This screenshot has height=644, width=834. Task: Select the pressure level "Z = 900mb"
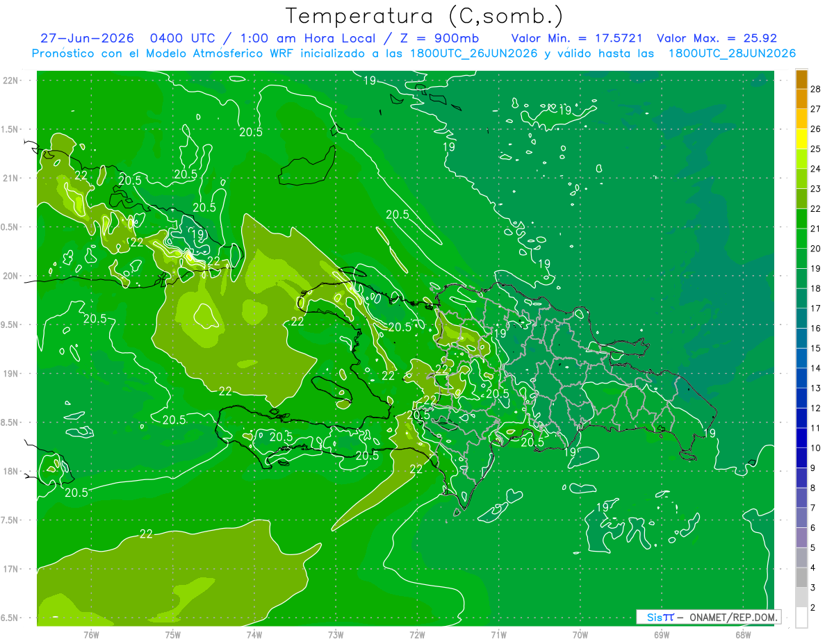click(439, 38)
